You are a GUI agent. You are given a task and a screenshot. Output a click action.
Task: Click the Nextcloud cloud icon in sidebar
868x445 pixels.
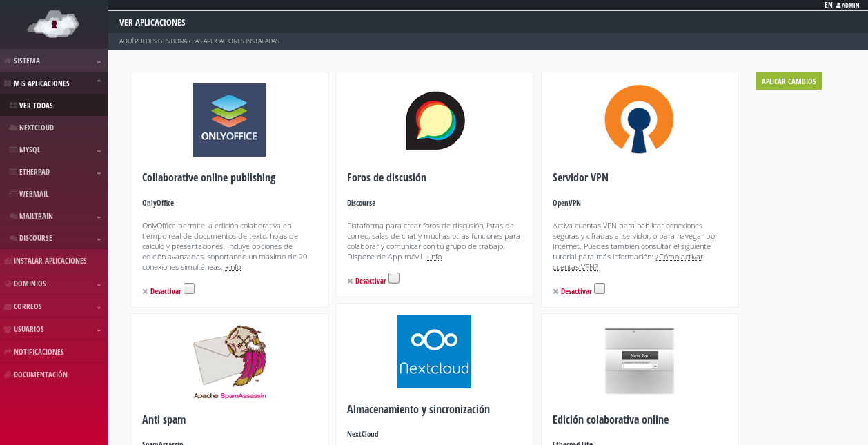13,128
